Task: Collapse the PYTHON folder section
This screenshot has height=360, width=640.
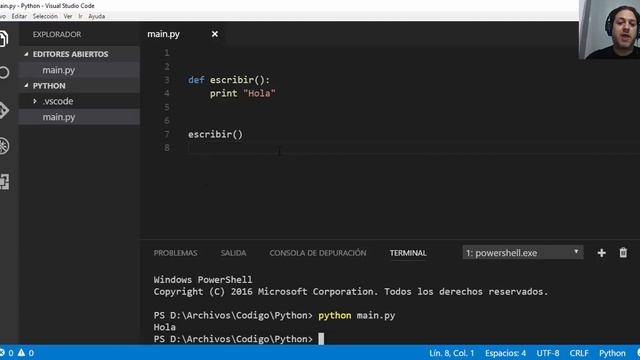Action: [x=80, y=86]
